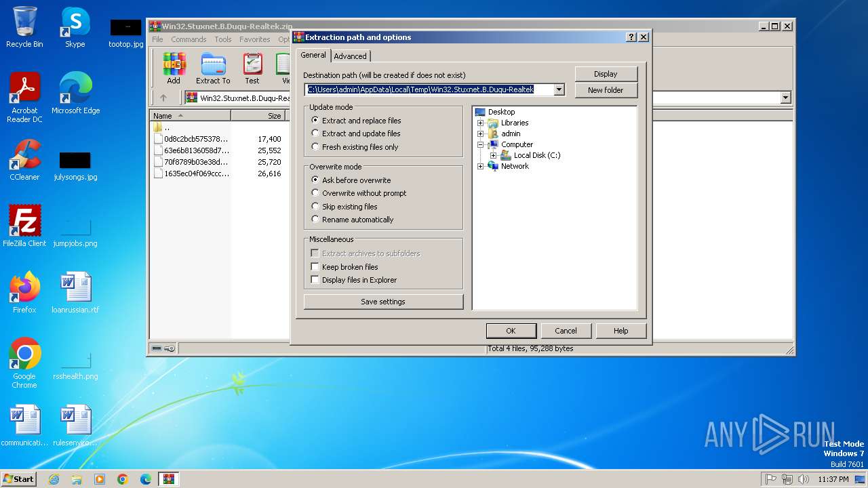The height and width of the screenshot is (488, 868).
Task: Sort archive list by Name column
Action: tap(191, 116)
